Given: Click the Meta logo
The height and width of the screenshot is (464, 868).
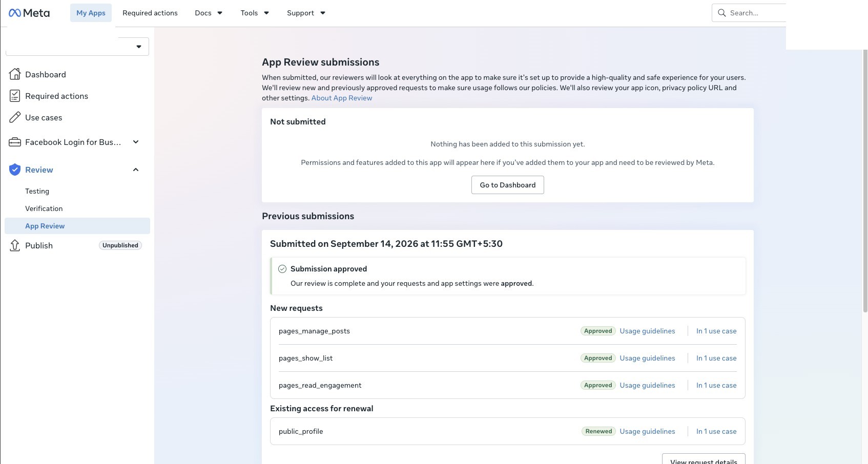Looking at the screenshot, I should (x=29, y=13).
